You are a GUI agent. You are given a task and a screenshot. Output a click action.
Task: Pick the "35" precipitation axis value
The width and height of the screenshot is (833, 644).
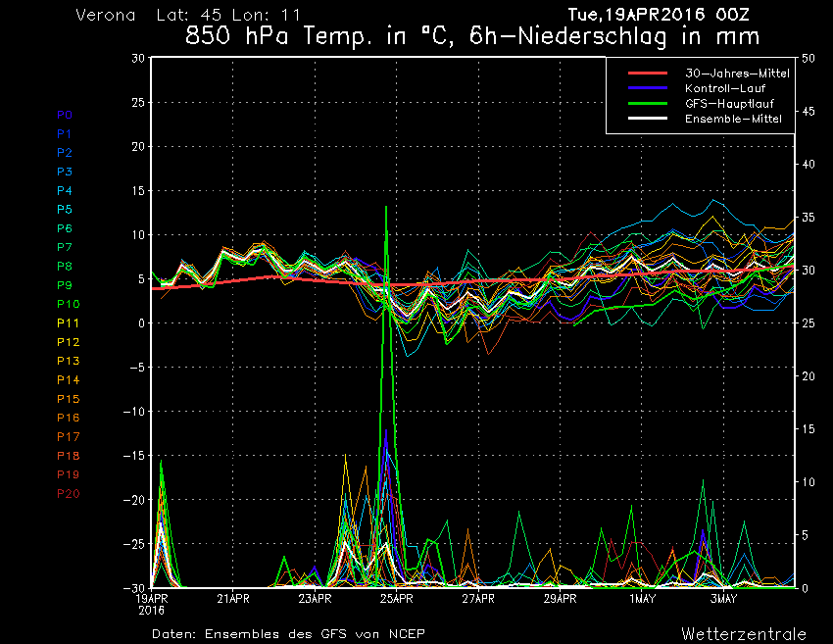[x=808, y=218]
